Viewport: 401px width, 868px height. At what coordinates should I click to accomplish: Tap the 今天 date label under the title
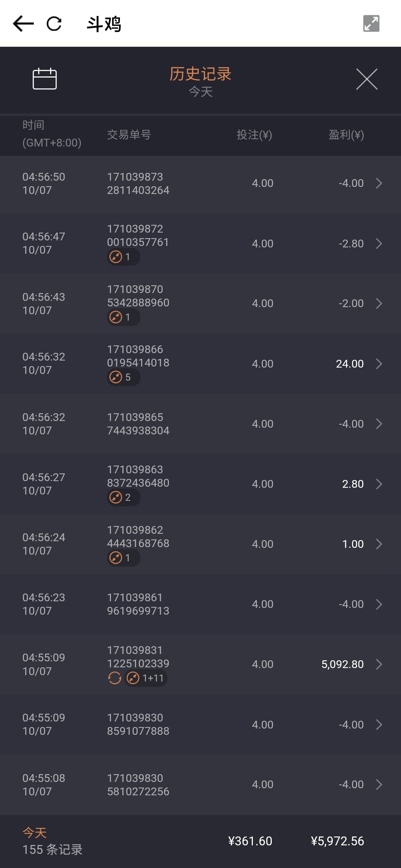coord(200,92)
